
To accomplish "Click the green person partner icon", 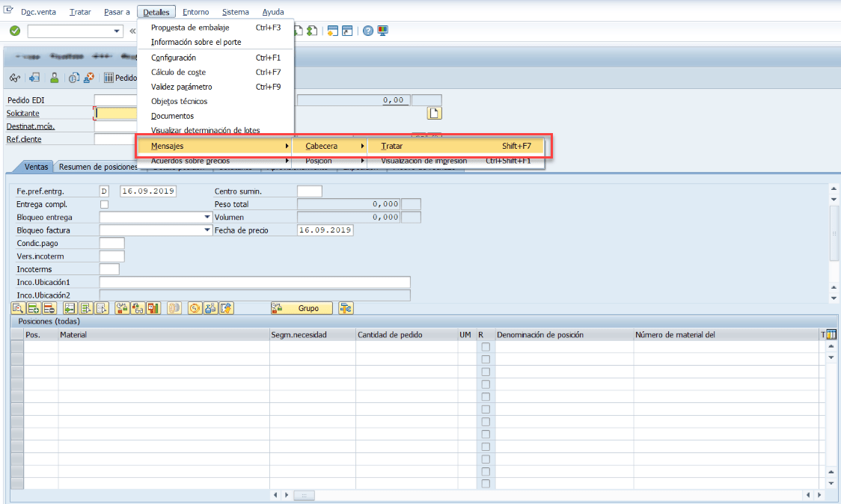I will (54, 78).
